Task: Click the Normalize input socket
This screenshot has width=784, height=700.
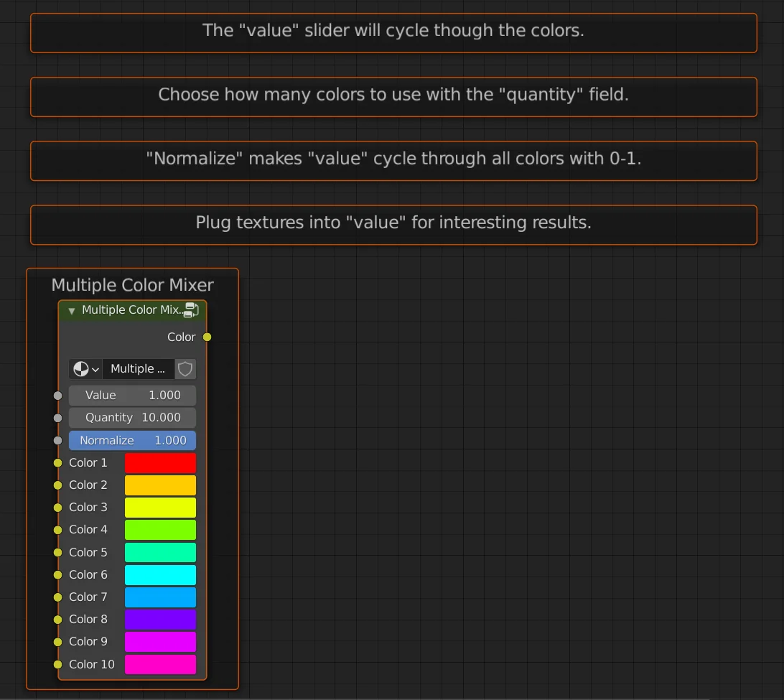Action: (x=57, y=440)
